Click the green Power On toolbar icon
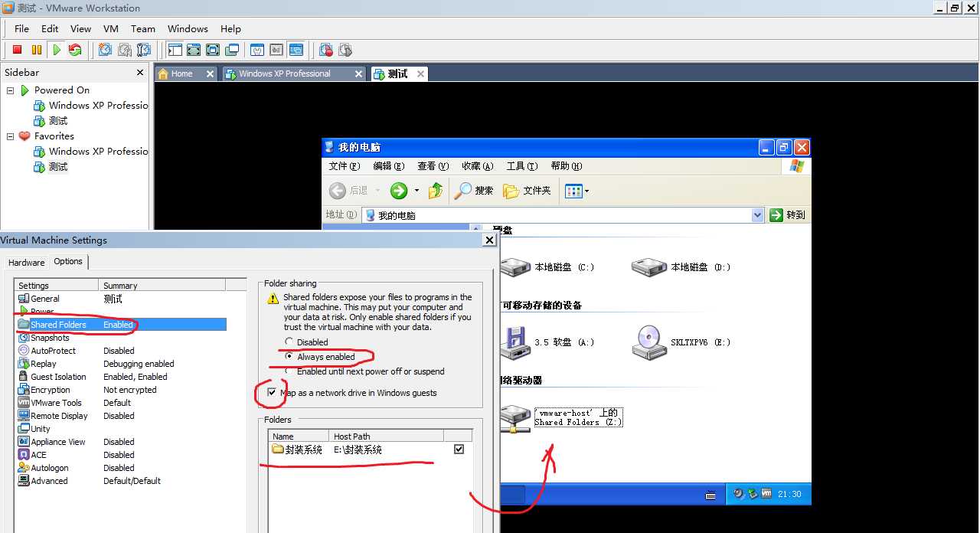The width and height of the screenshot is (980, 533). coord(56,50)
